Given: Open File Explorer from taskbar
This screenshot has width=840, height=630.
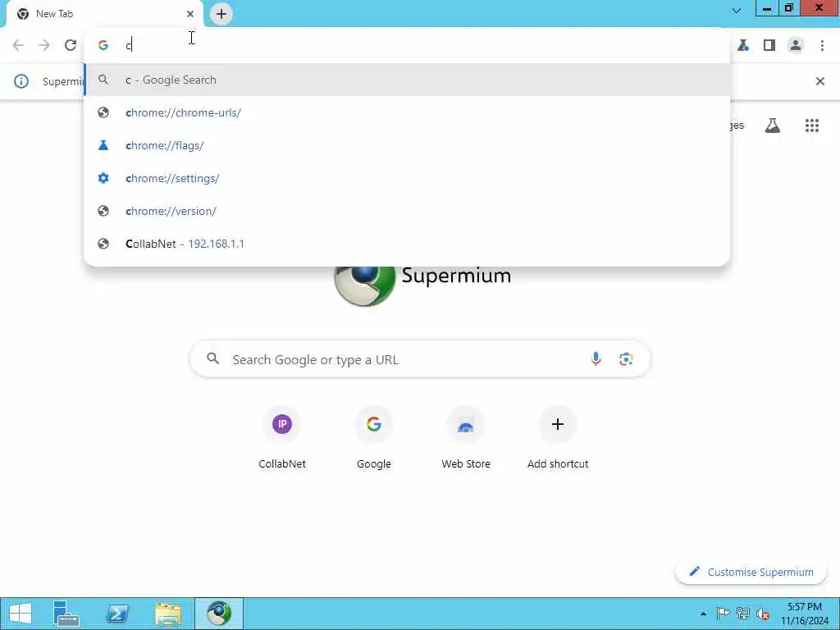Looking at the screenshot, I should [x=167, y=614].
